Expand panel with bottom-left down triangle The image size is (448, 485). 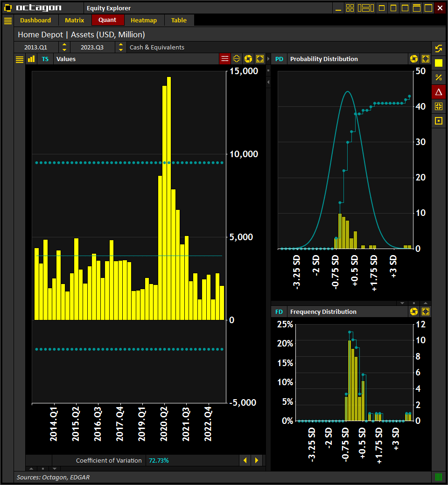tap(55, 469)
